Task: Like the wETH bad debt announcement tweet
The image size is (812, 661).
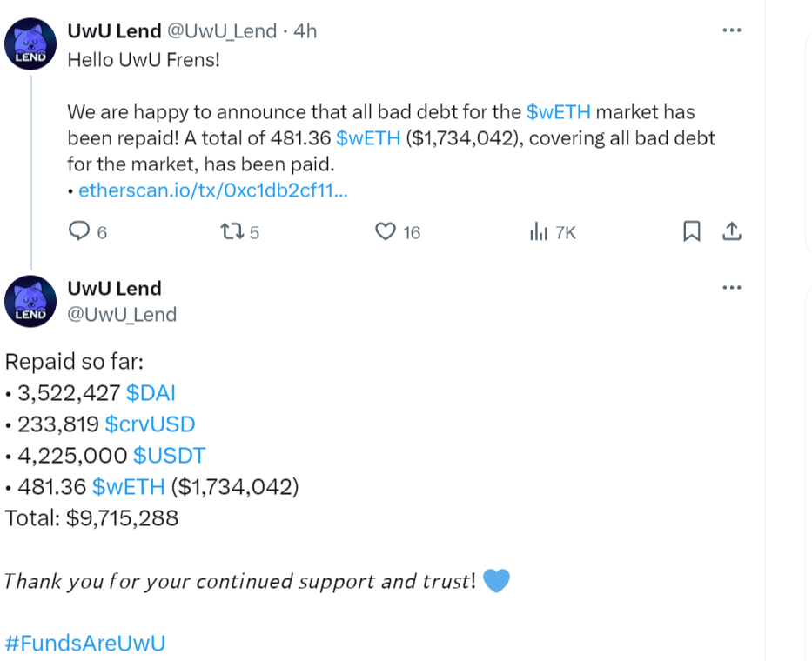Action: [386, 231]
